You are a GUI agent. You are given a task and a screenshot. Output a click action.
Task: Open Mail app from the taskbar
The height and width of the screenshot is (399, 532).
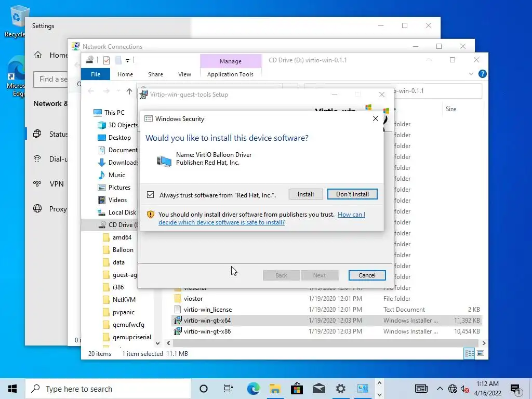318,389
